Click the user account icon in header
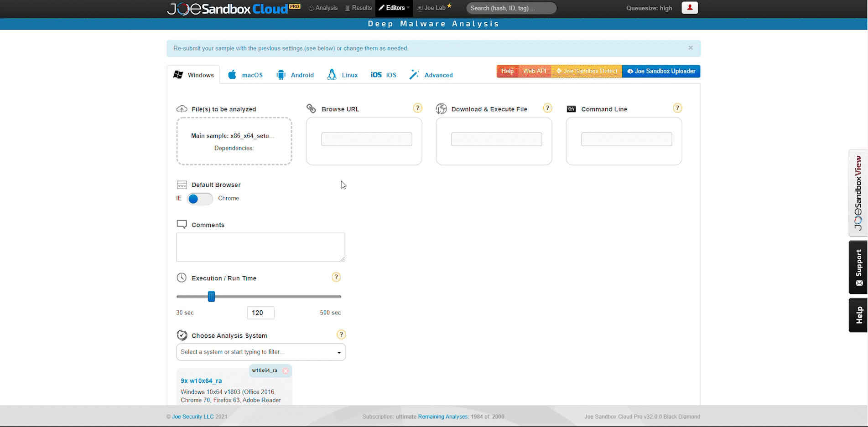 689,8
